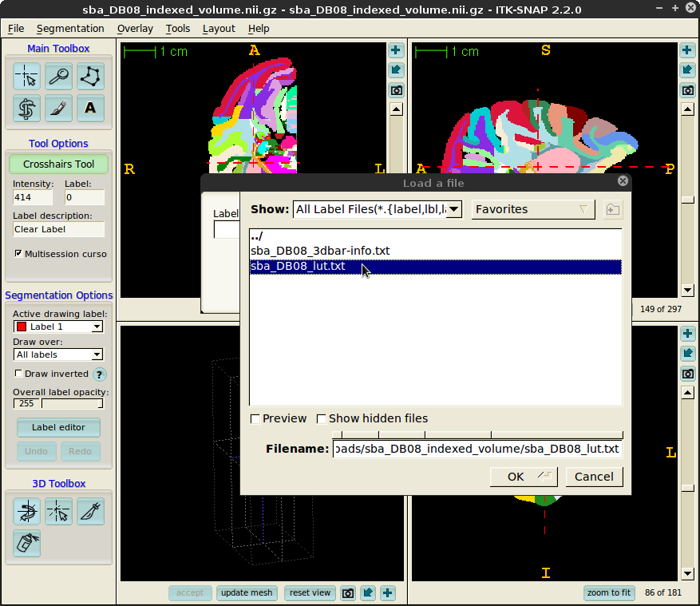Open the Active drawing label dropdown
Viewport: 700px width, 606px height.
tap(58, 327)
